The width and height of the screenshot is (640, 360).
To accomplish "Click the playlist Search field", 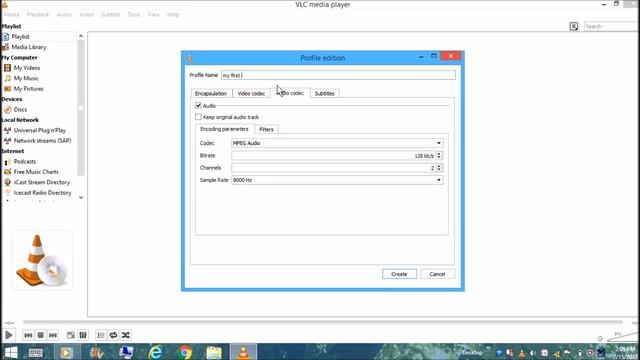I will [x=611, y=26].
